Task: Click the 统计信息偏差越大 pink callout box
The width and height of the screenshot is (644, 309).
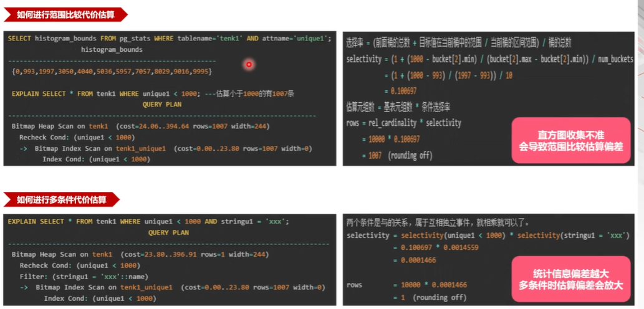Action: pyautogui.click(x=570, y=279)
